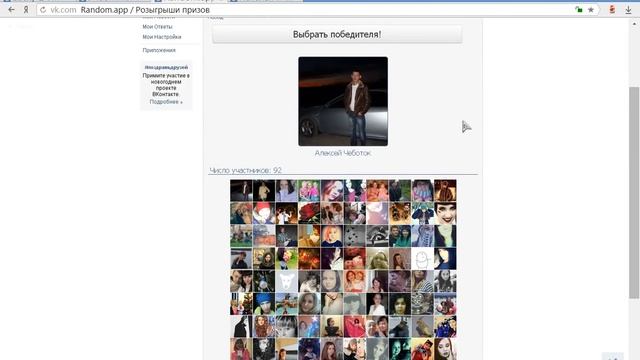Image resolution: width=640 pixels, height=360 pixels.
Task: Open the grey hearts pattern avatar
Action: 354,236
